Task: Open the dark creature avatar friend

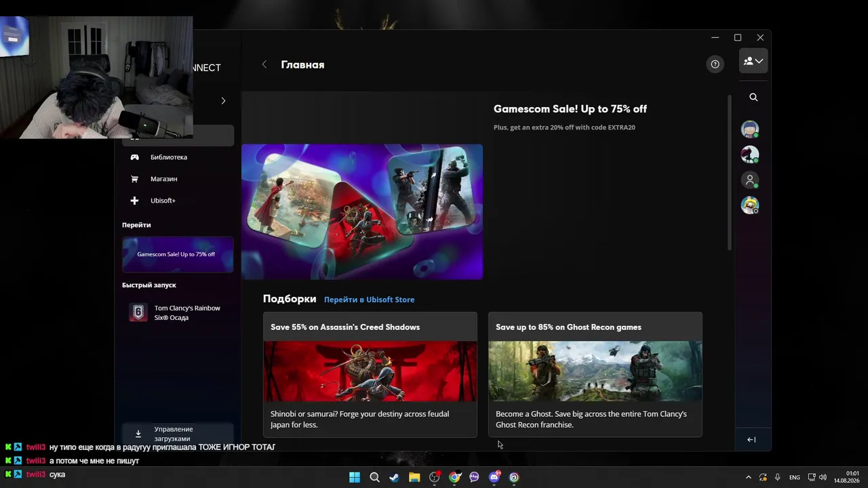Action: point(749,155)
